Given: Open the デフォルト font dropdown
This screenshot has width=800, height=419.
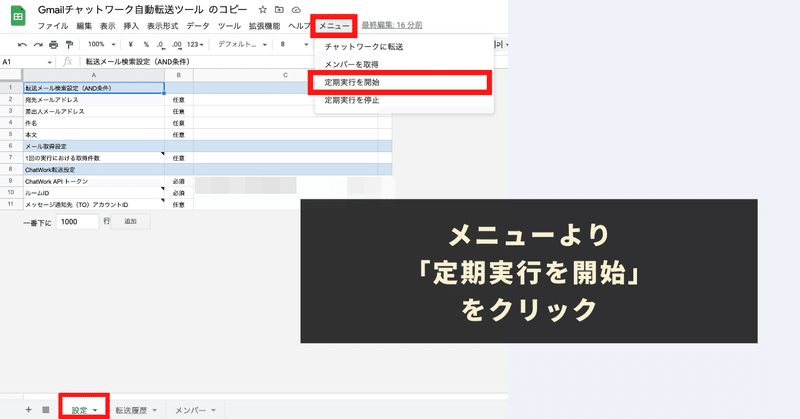Looking at the screenshot, I should [242, 44].
